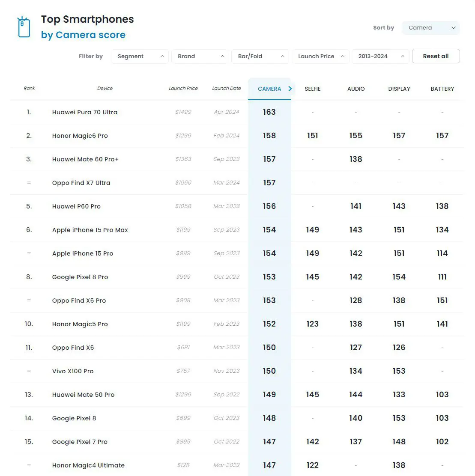Open Oppo Find X7 Ultra device link
This screenshot has width=475, height=476.
coord(81,183)
